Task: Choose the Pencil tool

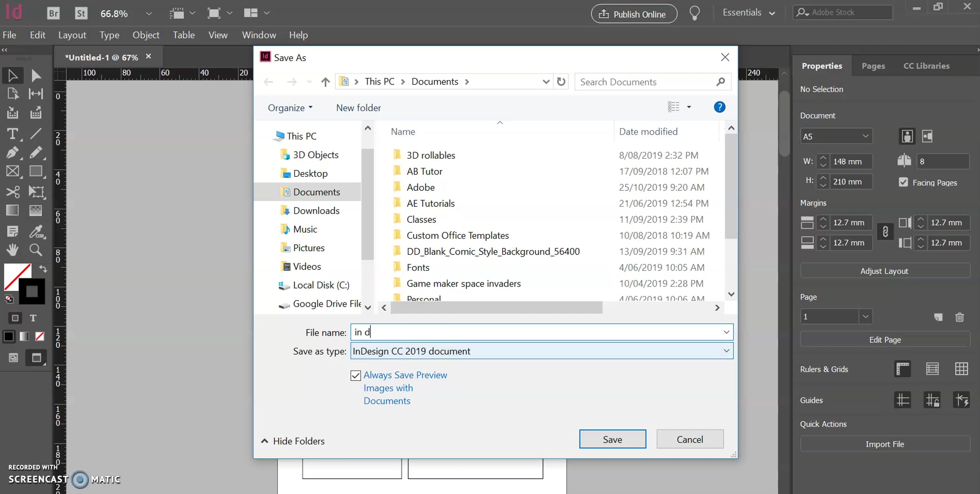Action: coord(36,153)
